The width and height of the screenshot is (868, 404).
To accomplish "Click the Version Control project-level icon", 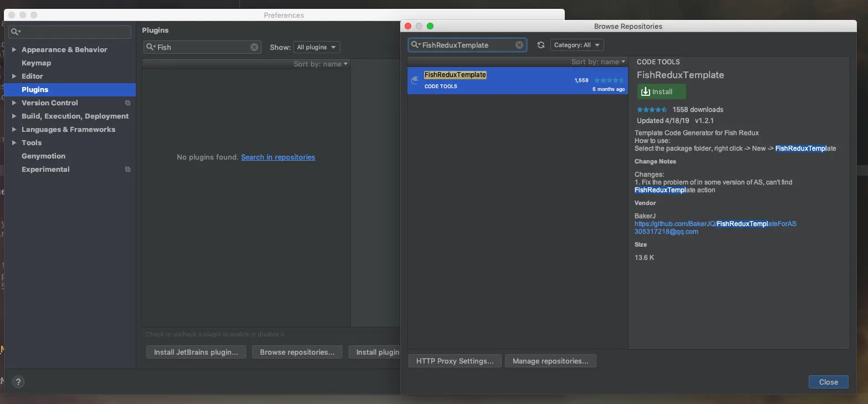I will click(128, 103).
